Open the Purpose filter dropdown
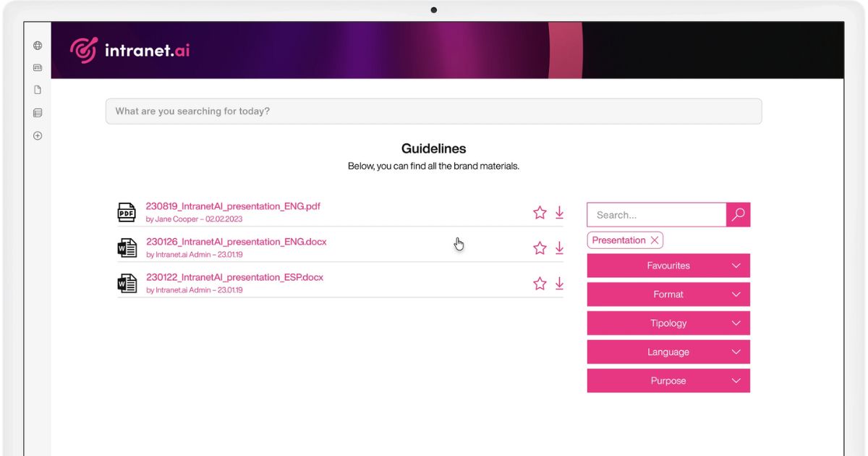Viewport: 868px width, 456px height. pos(668,381)
